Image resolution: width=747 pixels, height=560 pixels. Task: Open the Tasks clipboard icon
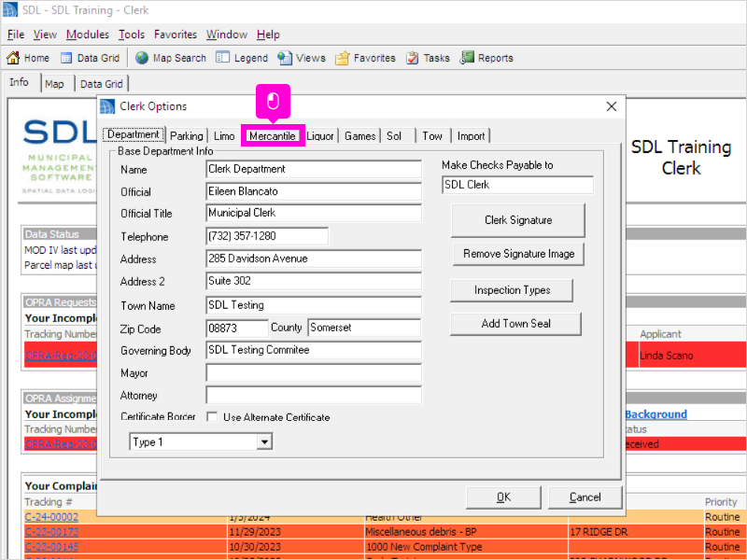[413, 58]
